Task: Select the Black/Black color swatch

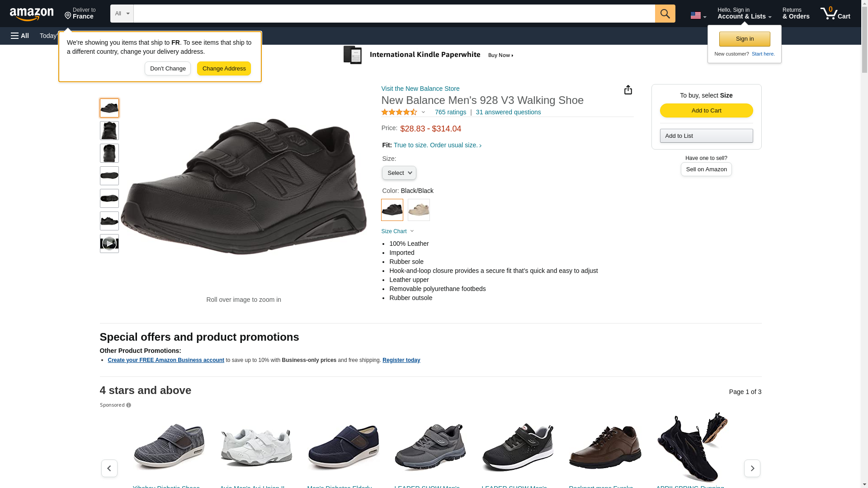Action: click(x=392, y=210)
